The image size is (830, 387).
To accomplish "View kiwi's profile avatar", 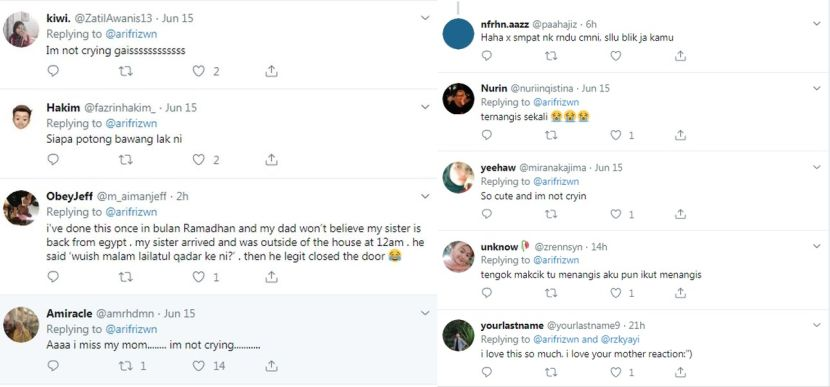I will click(x=21, y=30).
